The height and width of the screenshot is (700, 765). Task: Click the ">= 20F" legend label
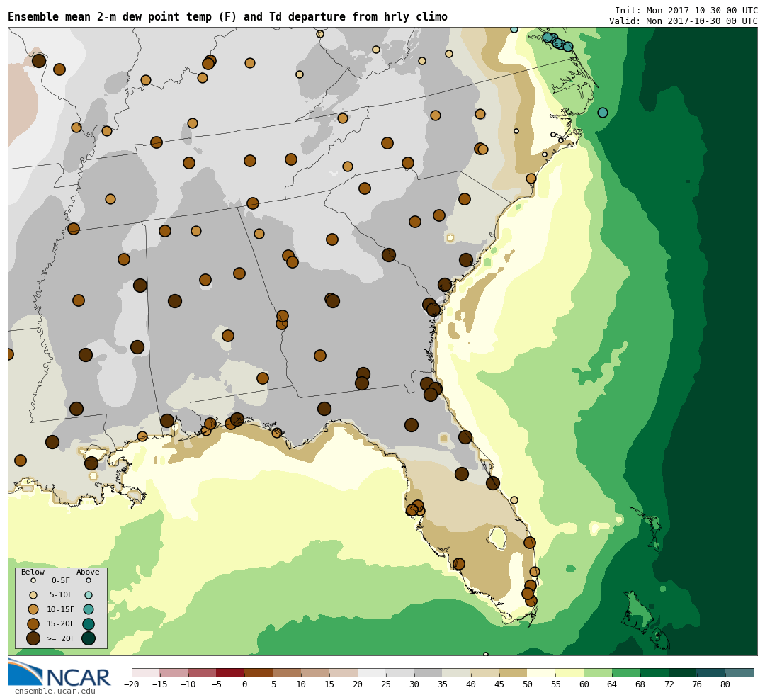(x=60, y=638)
